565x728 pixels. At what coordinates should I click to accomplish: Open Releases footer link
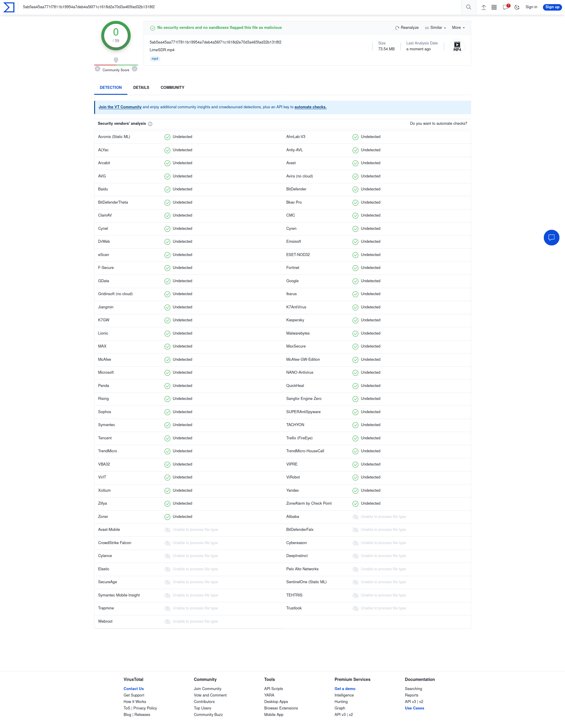point(142,715)
